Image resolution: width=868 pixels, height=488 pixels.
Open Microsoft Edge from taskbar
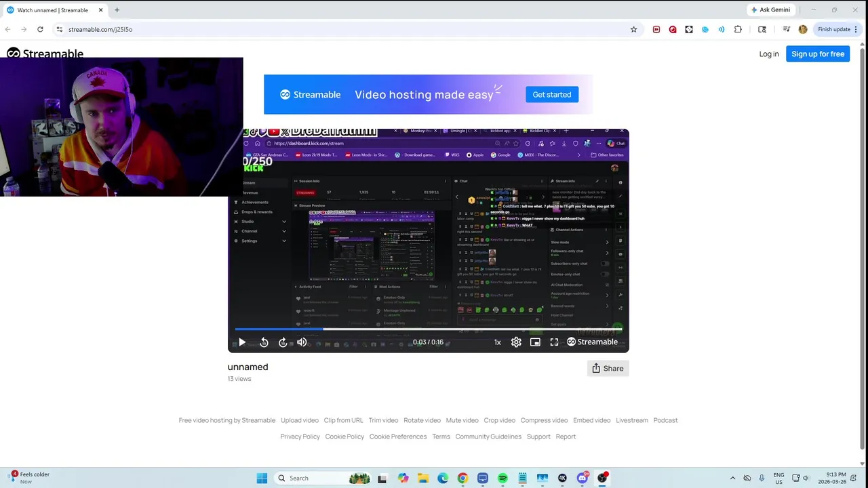point(443,479)
